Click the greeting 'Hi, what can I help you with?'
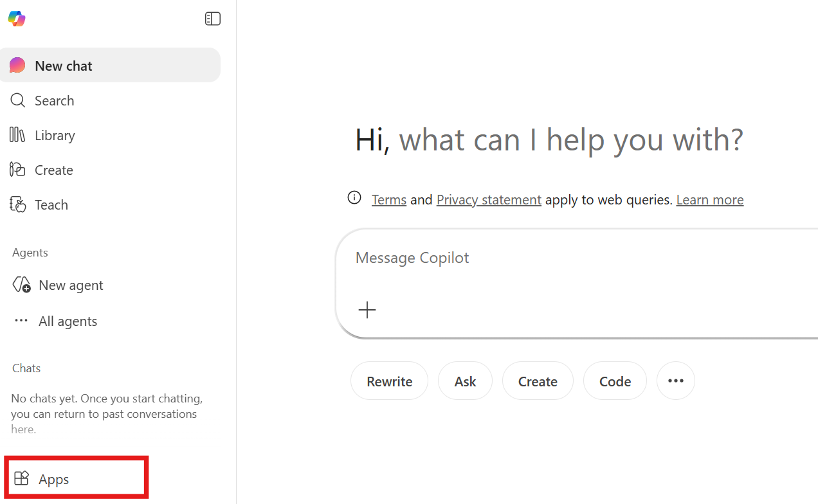Image resolution: width=818 pixels, height=504 pixels. point(549,140)
